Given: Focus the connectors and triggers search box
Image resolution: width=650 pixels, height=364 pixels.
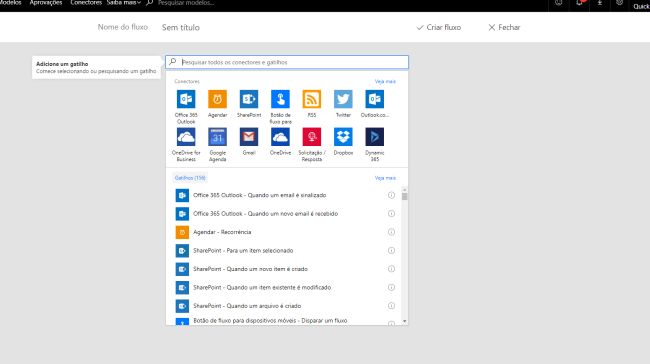Looking at the screenshot, I should pyautogui.click(x=287, y=62).
